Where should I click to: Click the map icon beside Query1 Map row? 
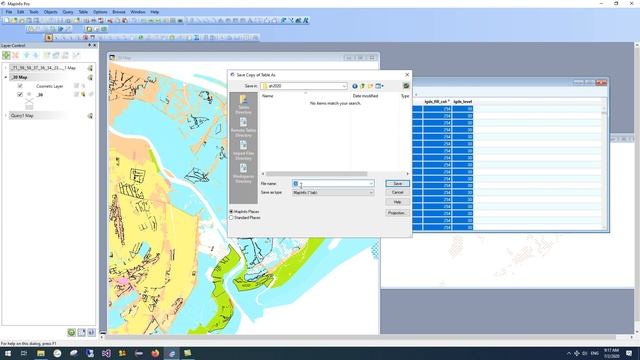point(90,116)
